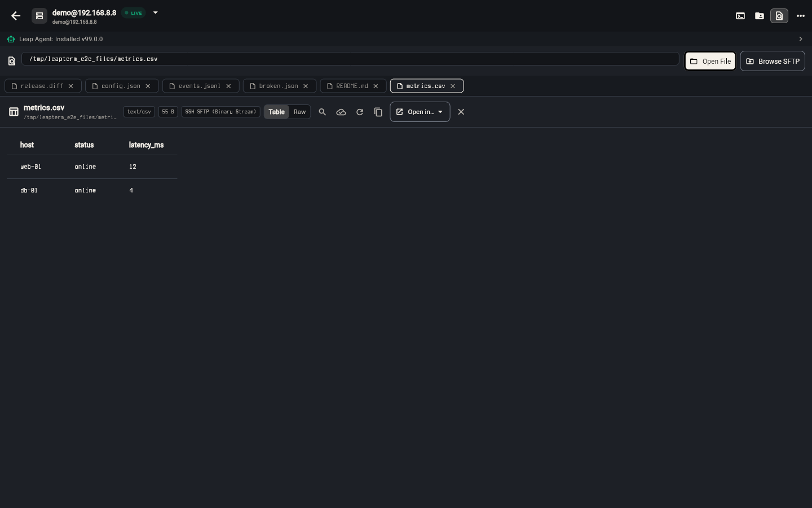This screenshot has height=508, width=812.
Task: Open the three-dots more options menu
Action: [x=801, y=16]
